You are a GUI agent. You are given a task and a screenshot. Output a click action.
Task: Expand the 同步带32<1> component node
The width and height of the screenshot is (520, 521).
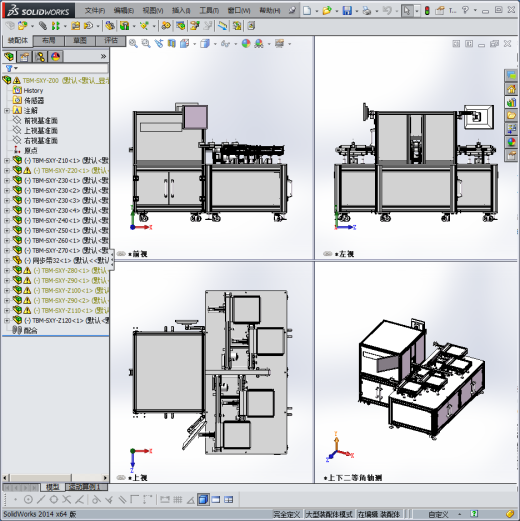[7, 261]
